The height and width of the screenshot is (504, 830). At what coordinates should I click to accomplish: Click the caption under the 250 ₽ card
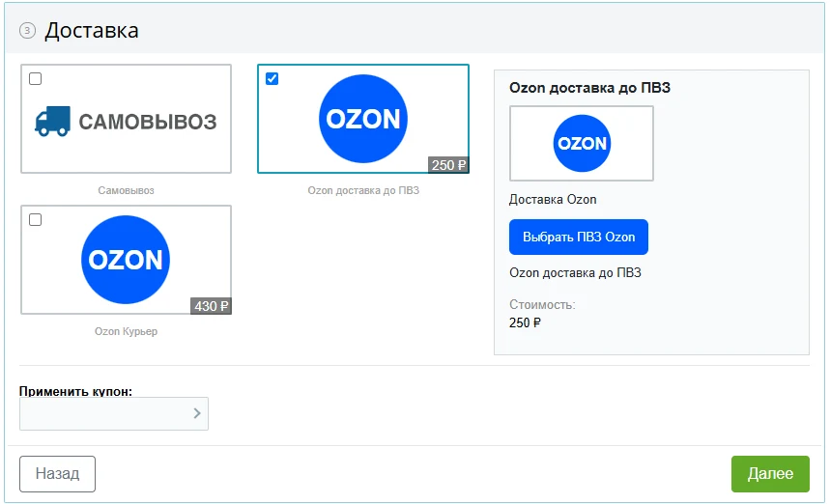pos(363,190)
